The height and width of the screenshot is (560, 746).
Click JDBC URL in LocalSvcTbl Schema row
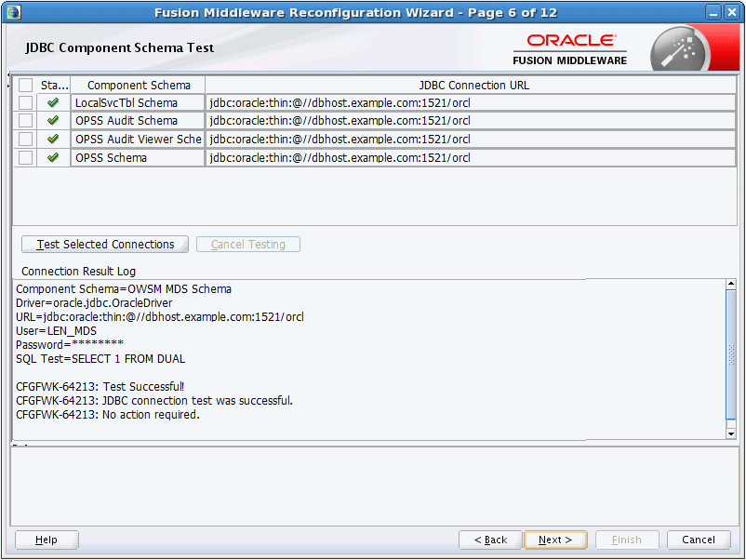tap(471, 102)
